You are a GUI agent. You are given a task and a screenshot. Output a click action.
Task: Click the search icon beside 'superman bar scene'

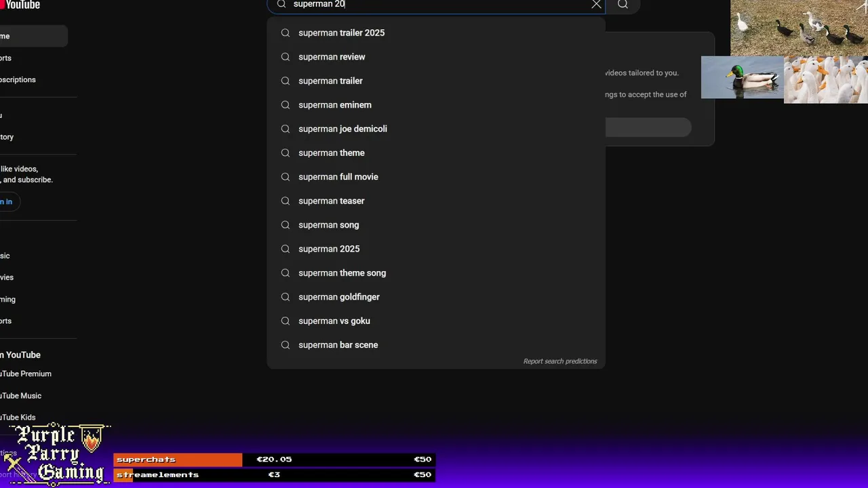tap(285, 345)
